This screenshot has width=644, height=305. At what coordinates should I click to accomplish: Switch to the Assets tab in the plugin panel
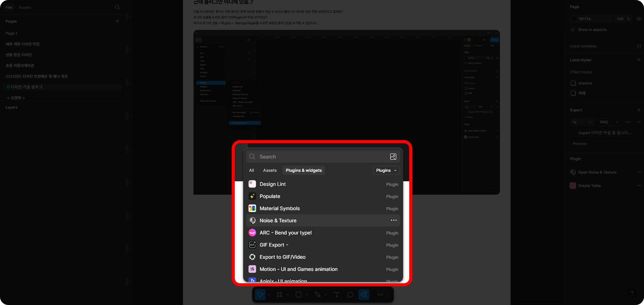[x=270, y=170]
